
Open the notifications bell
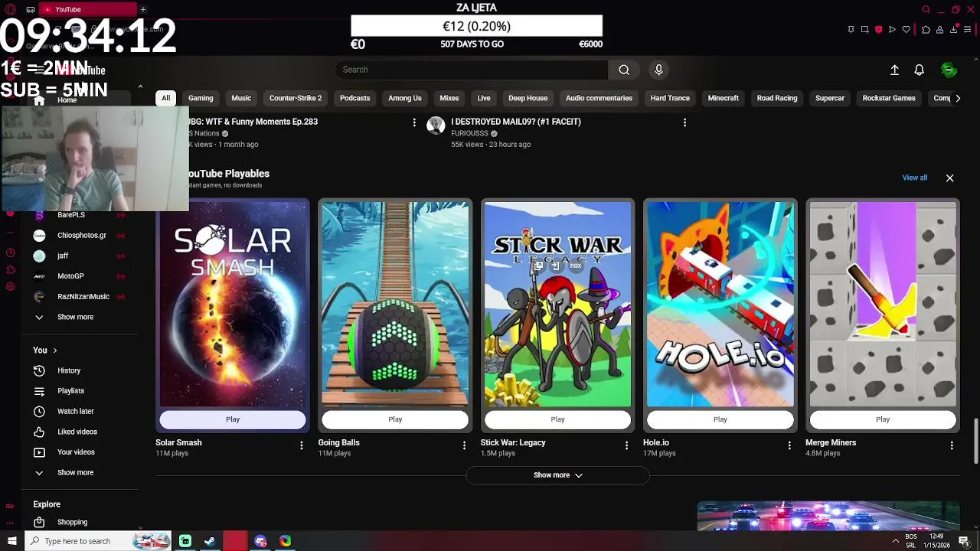tap(919, 70)
